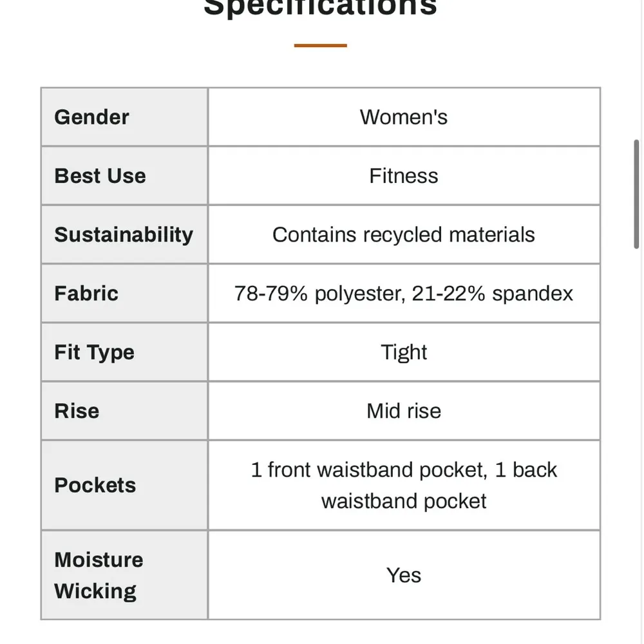Select the Fit Type label cell

(124, 352)
